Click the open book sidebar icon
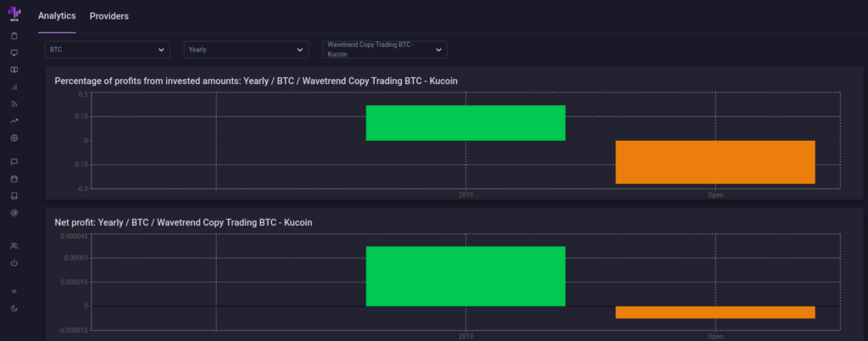 14,70
